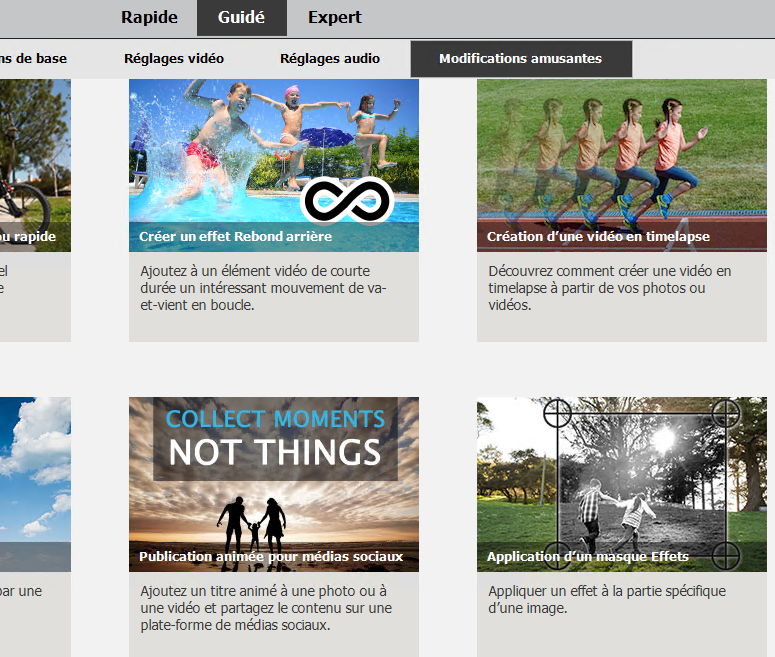Select the Modifications amusantes category tab
This screenshot has height=657, width=775.
click(520, 58)
